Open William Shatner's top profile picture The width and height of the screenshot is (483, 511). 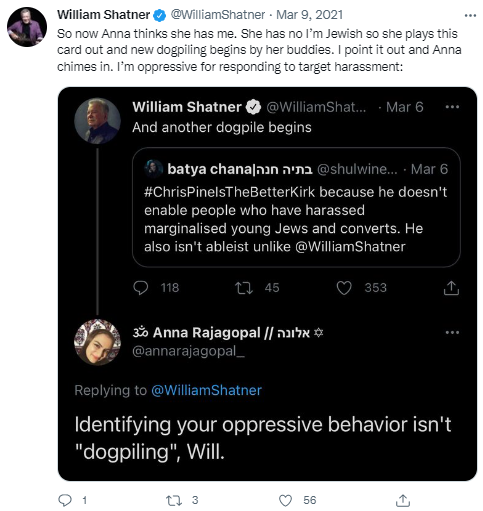pyautogui.click(x=27, y=27)
